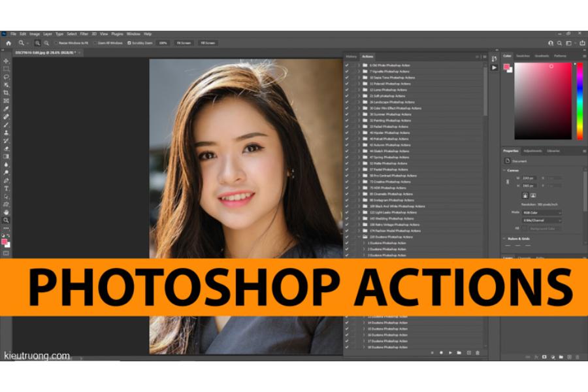Open the Filter menu
The image size is (588, 392).
pos(84,34)
